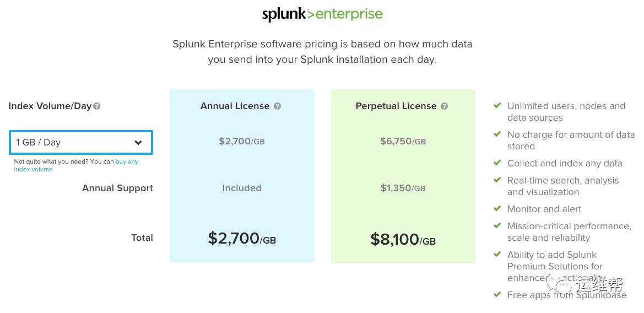Screen dimensions: 644x313
Task: Select the Annual License pricing card heading
Action: 235,106
